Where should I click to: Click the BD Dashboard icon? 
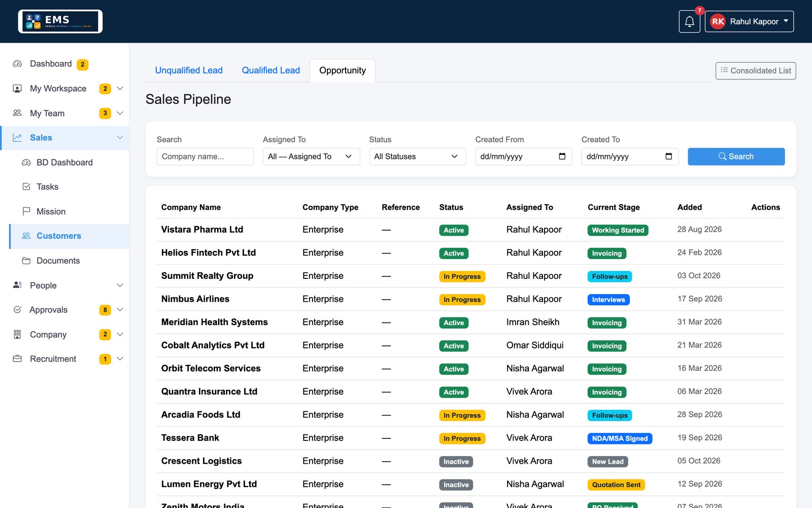(x=26, y=163)
